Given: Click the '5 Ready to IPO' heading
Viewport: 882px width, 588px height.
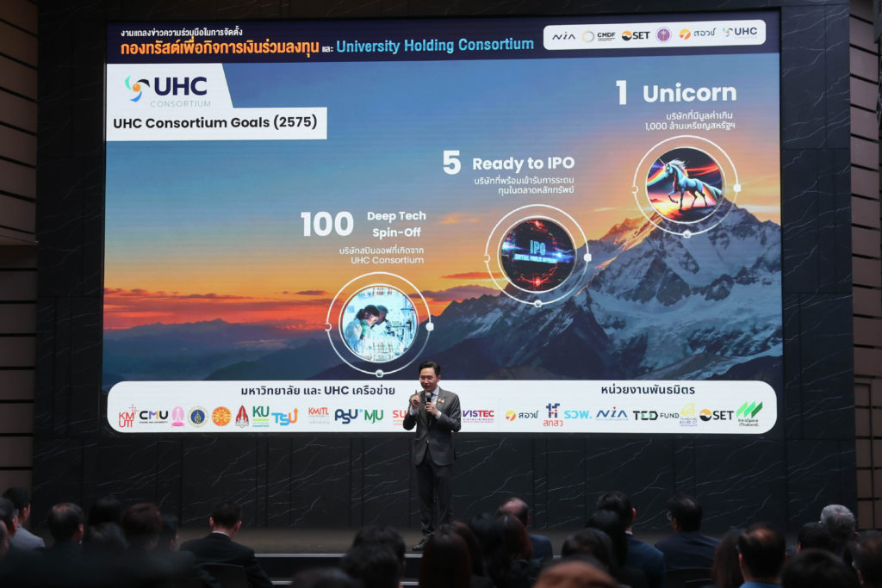Looking at the screenshot, I should click(508, 163).
